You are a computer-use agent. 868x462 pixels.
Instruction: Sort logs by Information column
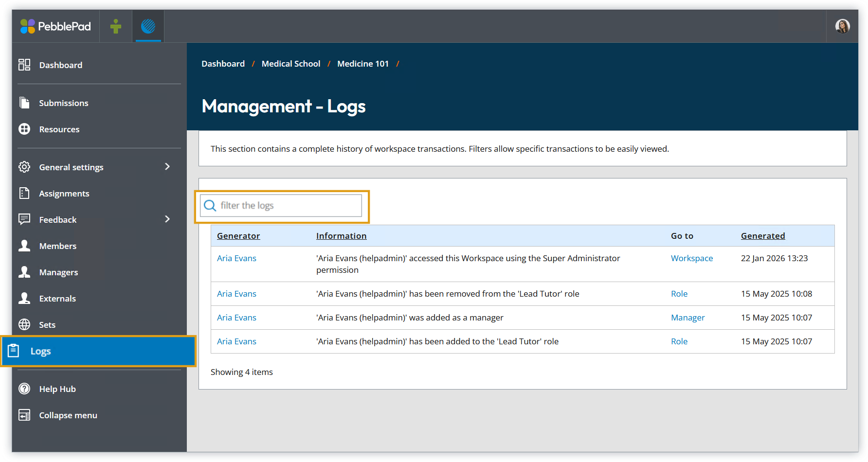click(x=341, y=236)
